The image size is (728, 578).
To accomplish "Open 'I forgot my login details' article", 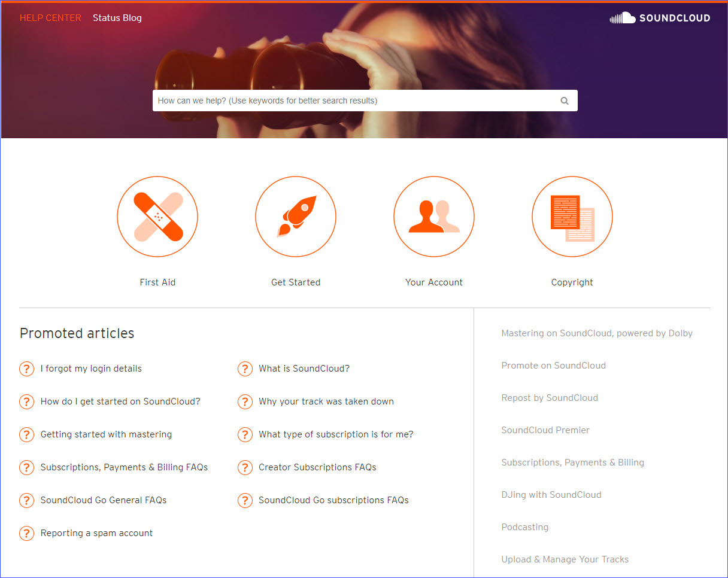I will point(91,369).
